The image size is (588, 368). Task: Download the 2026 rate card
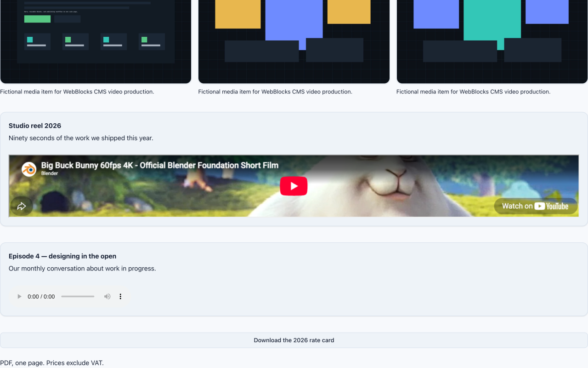[294, 340]
